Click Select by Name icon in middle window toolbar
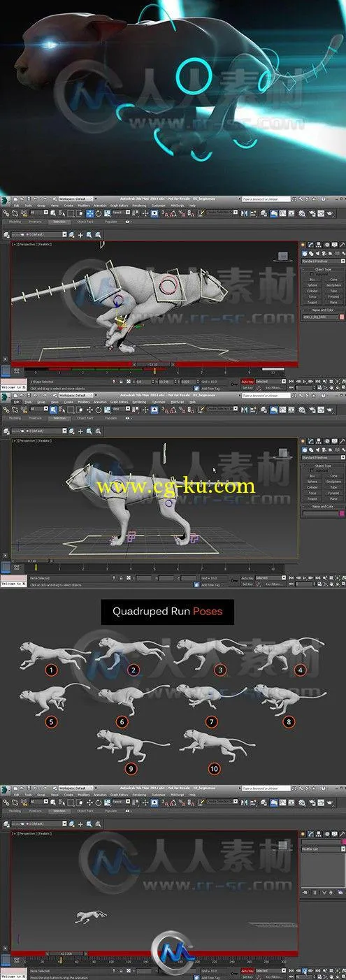The width and height of the screenshot is (346, 980). (62, 409)
